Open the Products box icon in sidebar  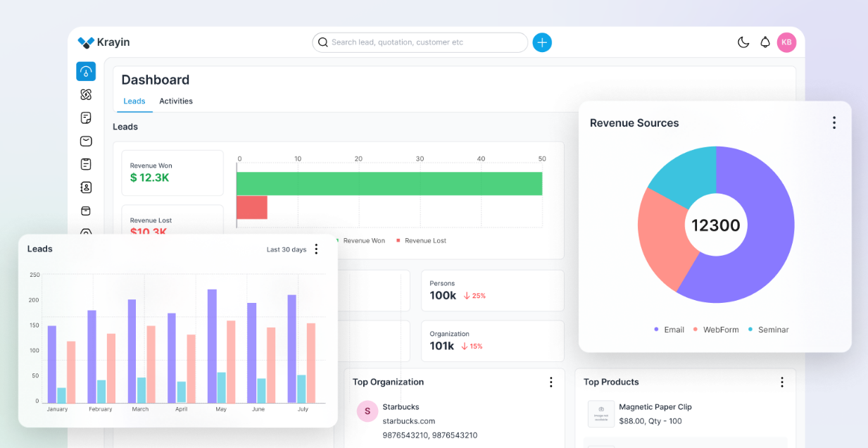point(86,211)
